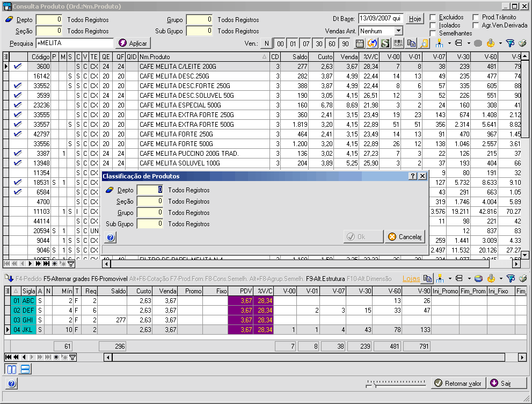Click Cancelar in Classificação de Produtos dialog
Image resolution: width=532 pixels, height=404 pixels.
[x=405, y=236]
